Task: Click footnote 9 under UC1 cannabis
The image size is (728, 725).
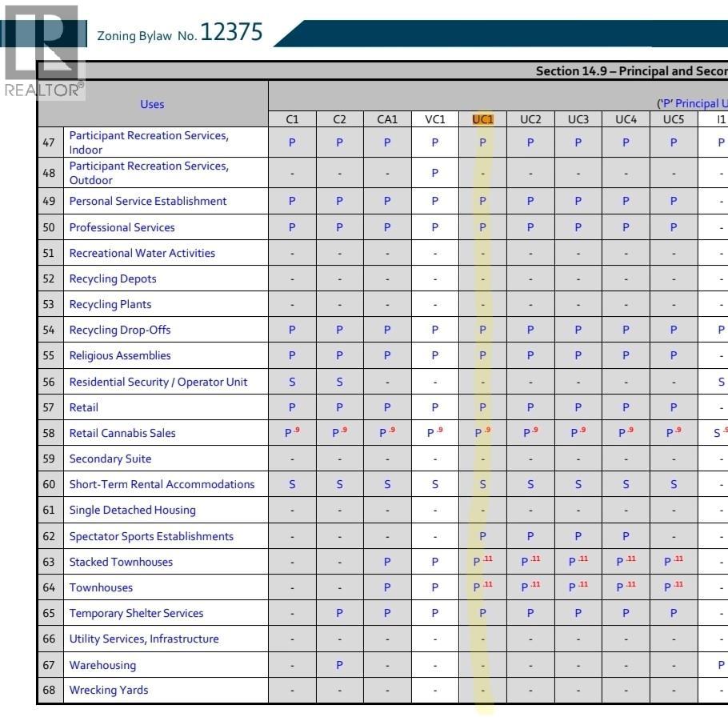Action: (x=487, y=430)
